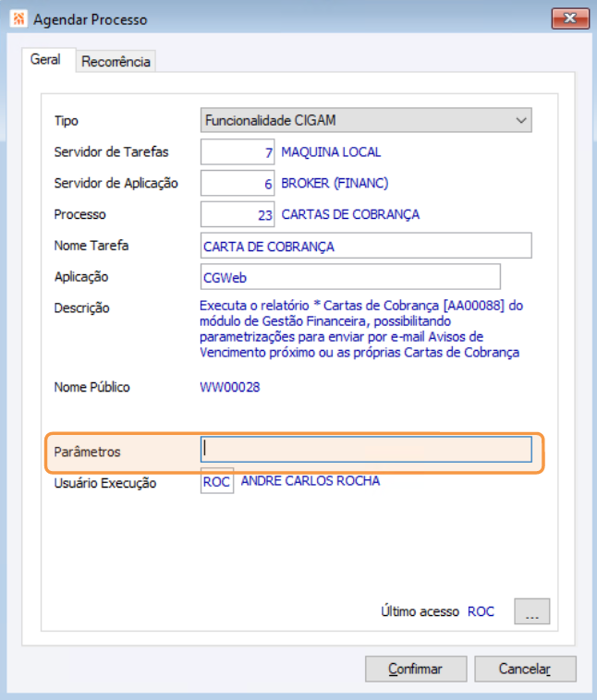597x700 pixels.
Task: Click the Nome Público label
Action: point(91,387)
